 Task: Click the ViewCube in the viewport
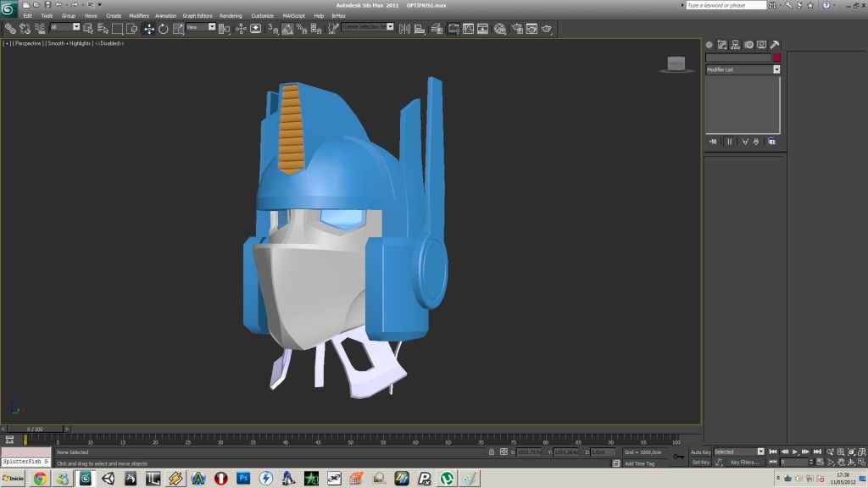676,64
